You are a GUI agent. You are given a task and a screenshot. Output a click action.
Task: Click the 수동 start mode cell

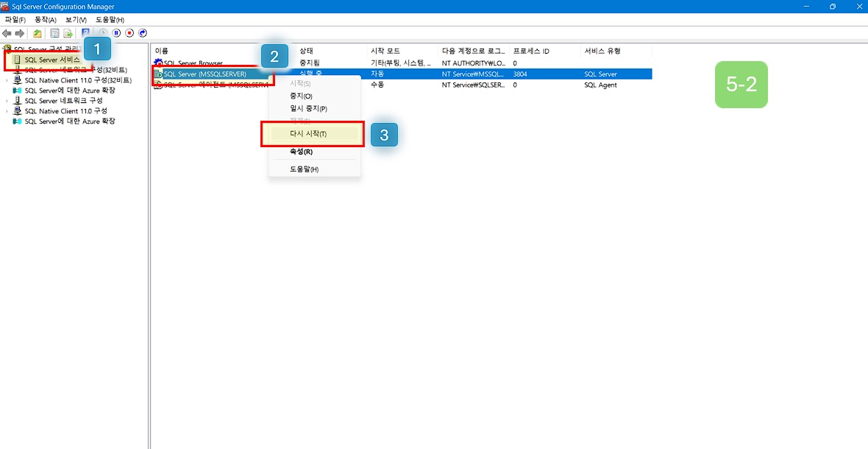tap(377, 85)
